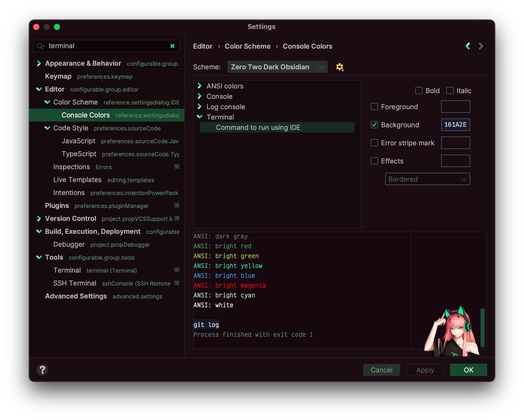Click the small icon beside Plugins entry
The width and height of the screenshot is (524, 420).
tap(177, 205)
